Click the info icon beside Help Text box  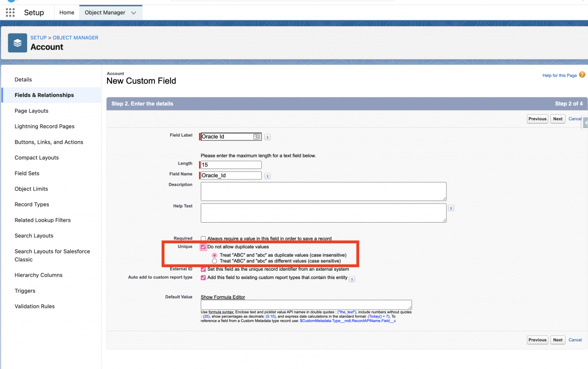coord(451,208)
